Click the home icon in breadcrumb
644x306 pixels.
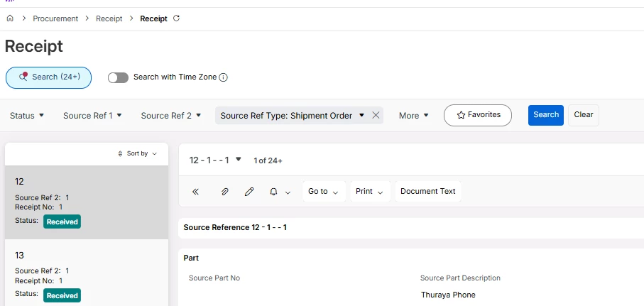pyautogui.click(x=10, y=18)
